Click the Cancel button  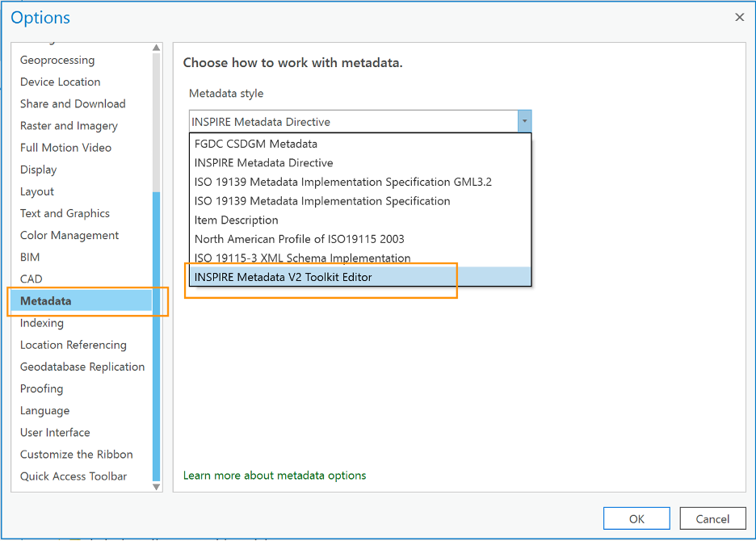pyautogui.click(x=712, y=519)
